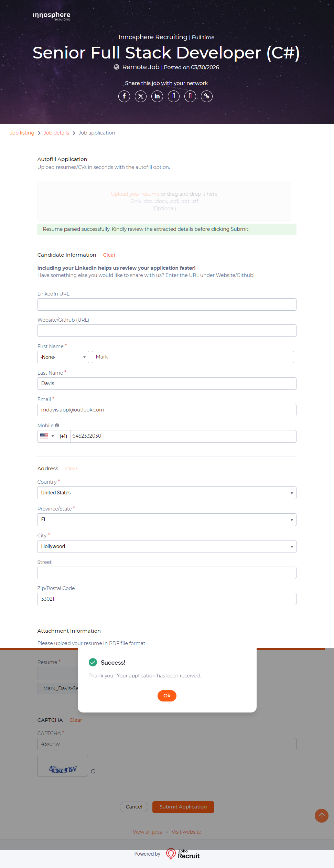The image size is (334, 868).
Task: Open the phone country flag selector
Action: pos(47,436)
